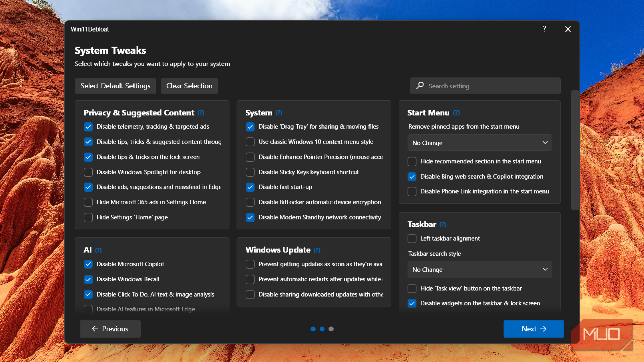
Task: Check Disable Sticky Keys keyboard shortcut
Action: (x=250, y=172)
